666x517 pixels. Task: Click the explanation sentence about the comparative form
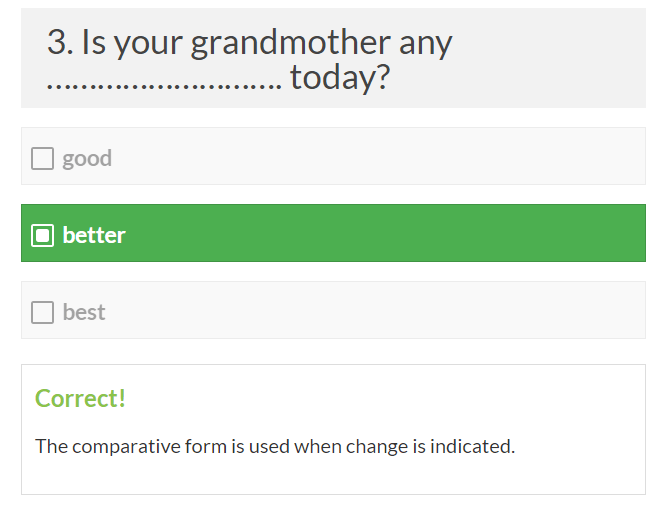(x=275, y=446)
